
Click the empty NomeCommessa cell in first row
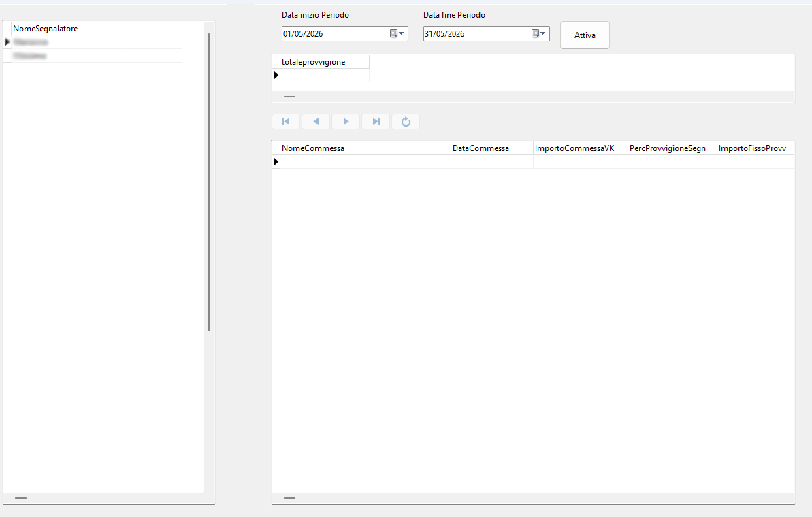pos(365,161)
